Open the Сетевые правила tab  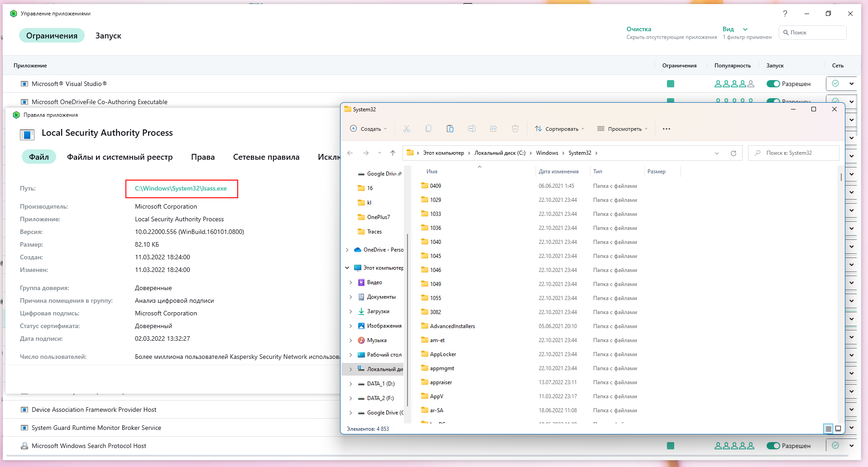point(266,157)
